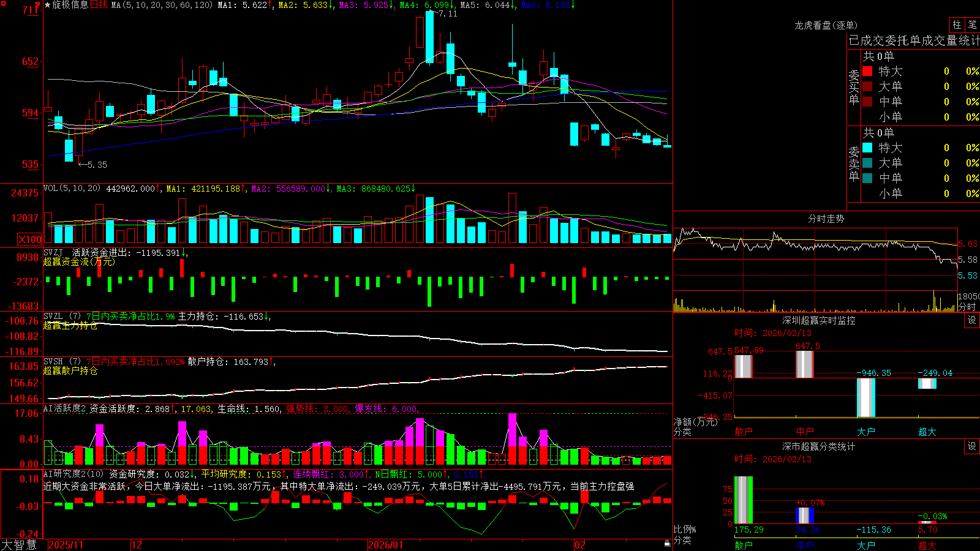Click the 笔 tick-view button
The image size is (980, 551).
(x=972, y=25)
